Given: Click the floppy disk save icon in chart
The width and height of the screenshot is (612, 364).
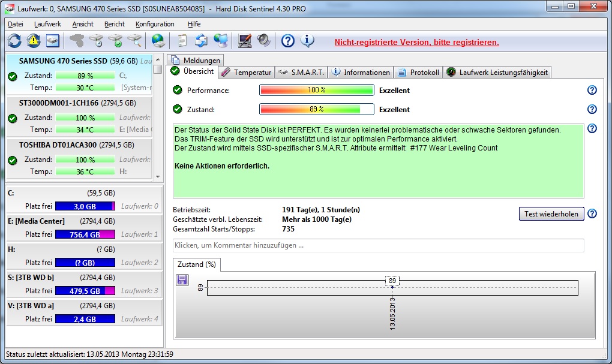Looking at the screenshot, I should click(182, 279).
